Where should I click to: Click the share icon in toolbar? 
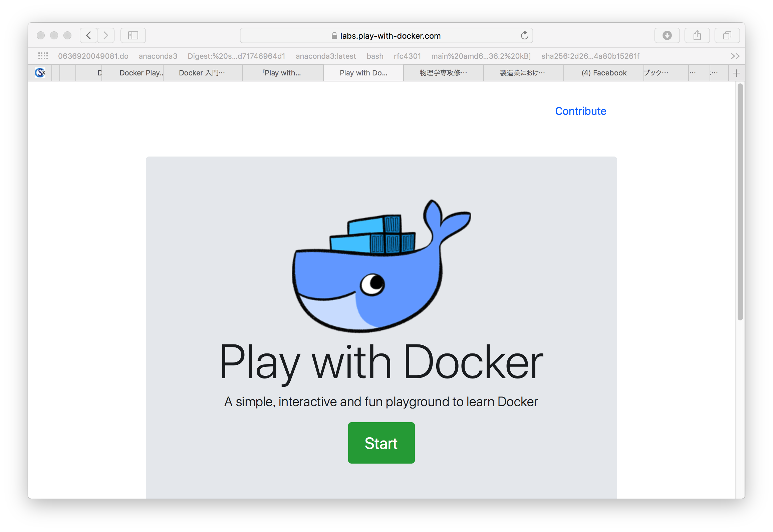[697, 35]
